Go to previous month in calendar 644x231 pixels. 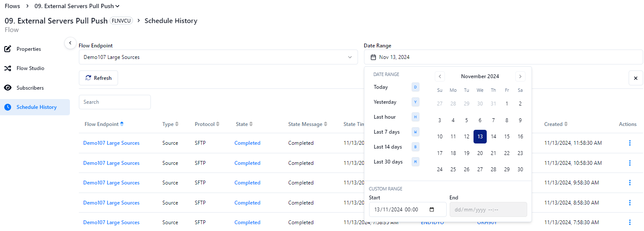coord(440,76)
